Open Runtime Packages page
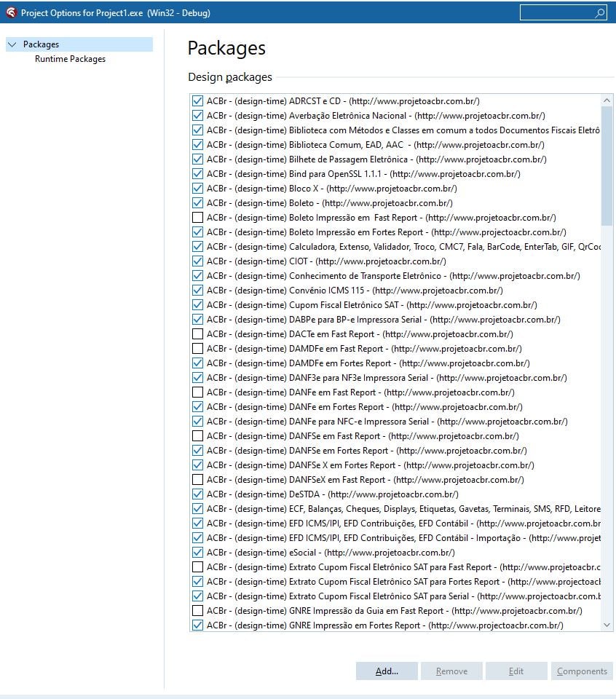Image resolution: width=616 pixels, height=699 pixels. (71, 59)
